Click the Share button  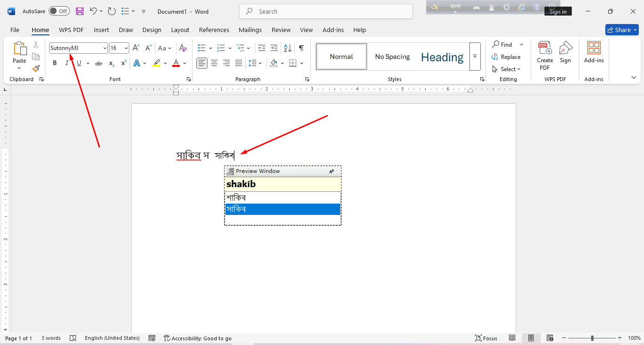(622, 30)
